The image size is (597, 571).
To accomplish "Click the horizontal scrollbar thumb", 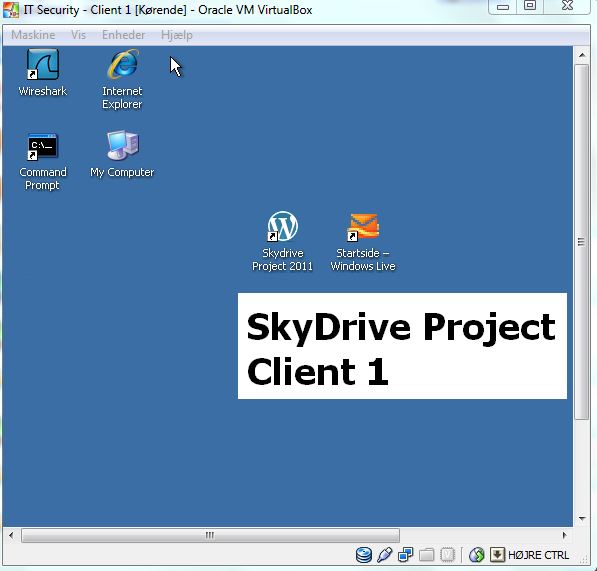I will pos(210,535).
